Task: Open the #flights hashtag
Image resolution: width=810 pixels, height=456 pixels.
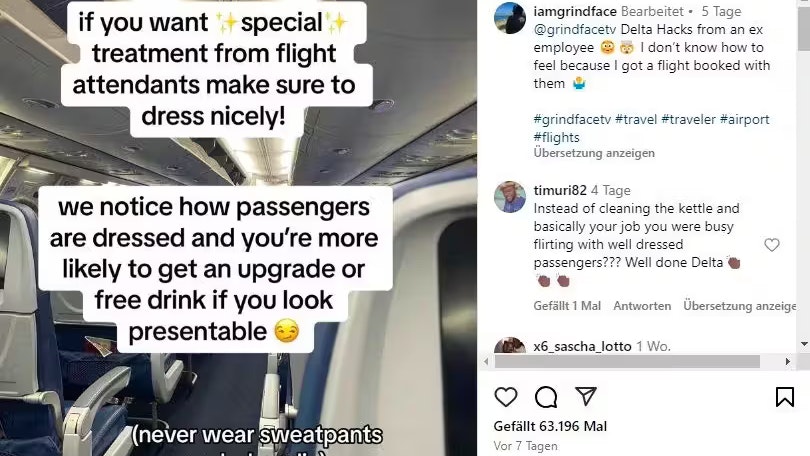Action: (556, 137)
